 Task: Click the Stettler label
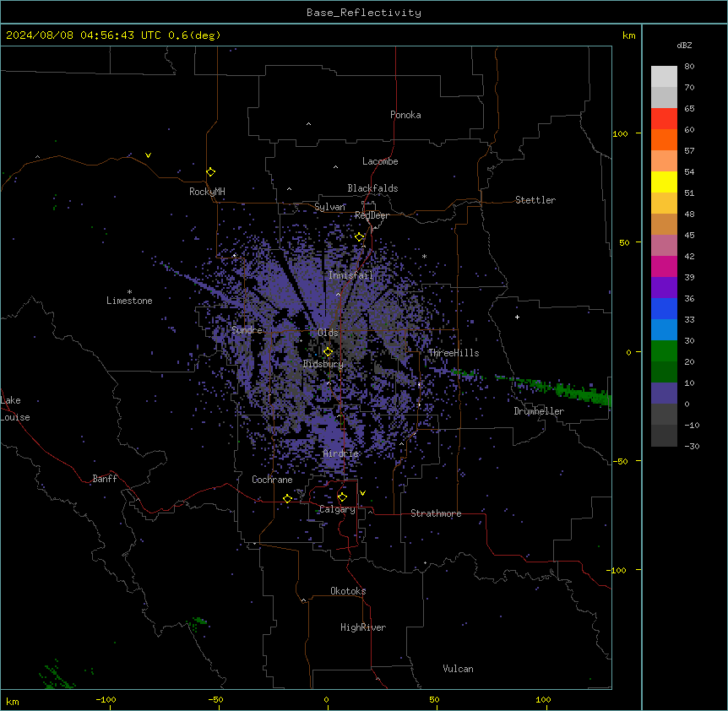(535, 200)
